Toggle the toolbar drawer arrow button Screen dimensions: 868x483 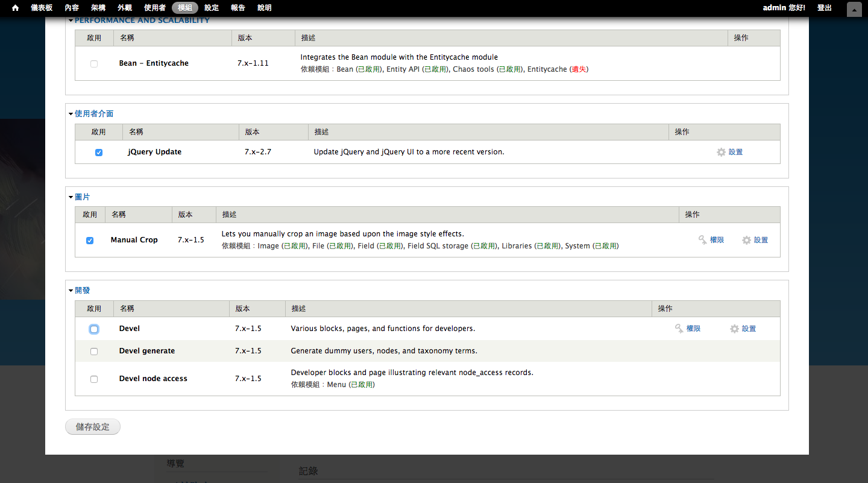pos(854,9)
